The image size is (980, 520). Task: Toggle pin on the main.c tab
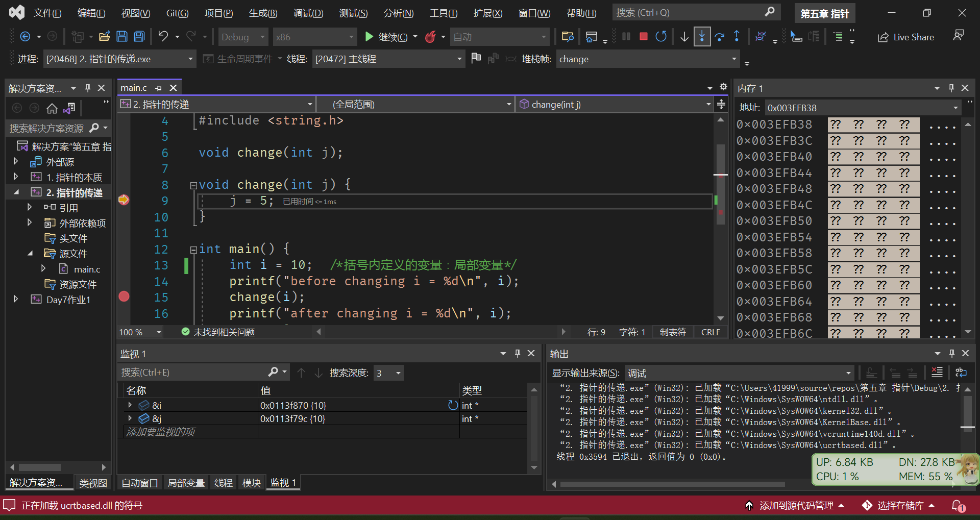click(158, 88)
